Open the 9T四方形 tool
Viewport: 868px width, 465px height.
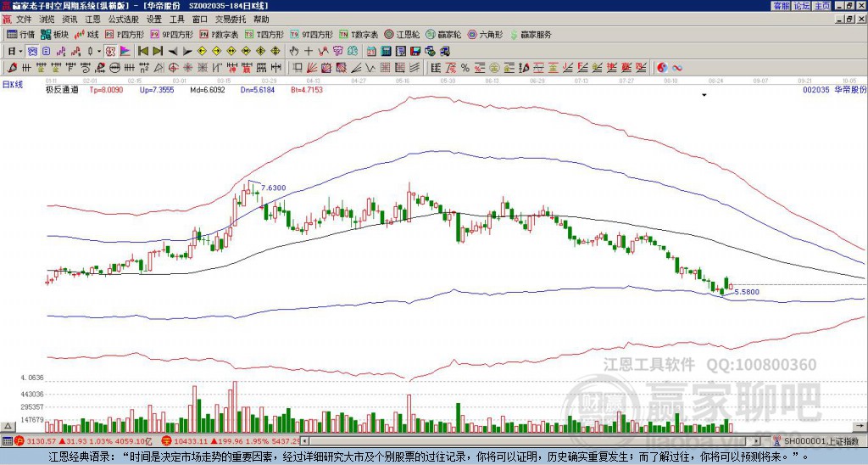(x=312, y=34)
